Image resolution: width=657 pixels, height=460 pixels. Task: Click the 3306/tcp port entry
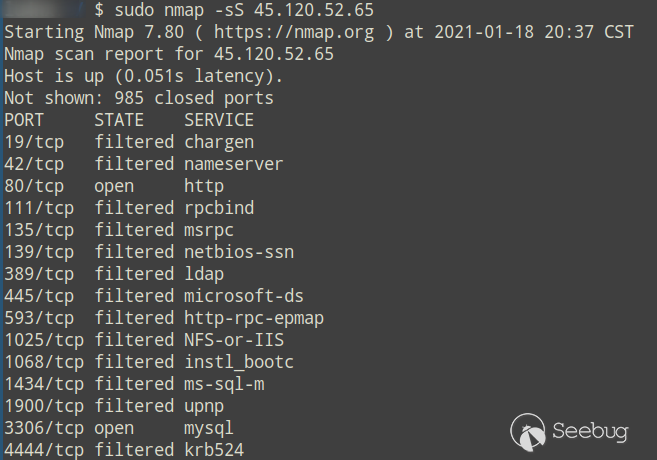click(39, 428)
